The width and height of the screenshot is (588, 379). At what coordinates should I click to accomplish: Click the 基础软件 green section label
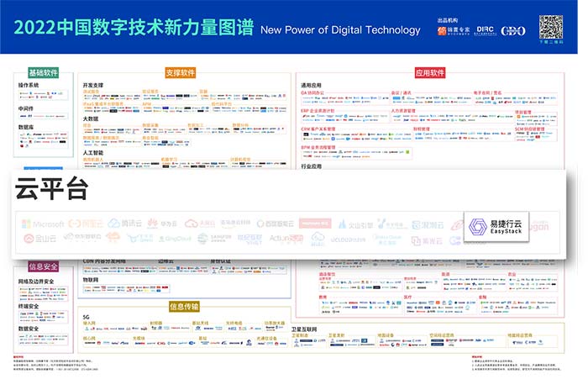pyautogui.click(x=44, y=72)
